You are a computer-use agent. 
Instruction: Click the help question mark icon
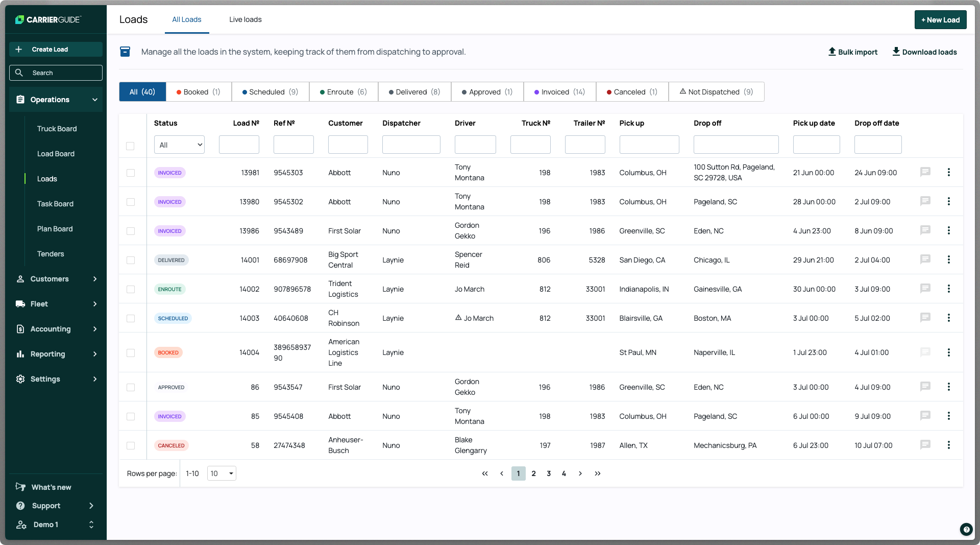click(966, 529)
